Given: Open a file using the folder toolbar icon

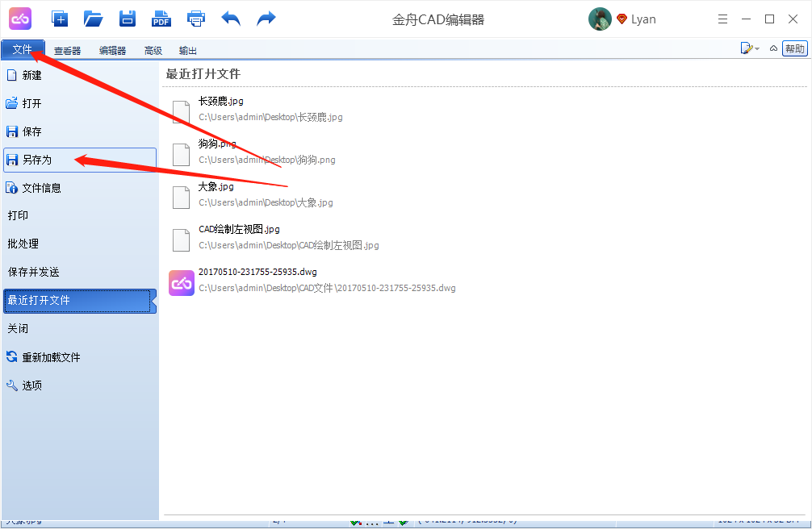Looking at the screenshot, I should (x=93, y=18).
